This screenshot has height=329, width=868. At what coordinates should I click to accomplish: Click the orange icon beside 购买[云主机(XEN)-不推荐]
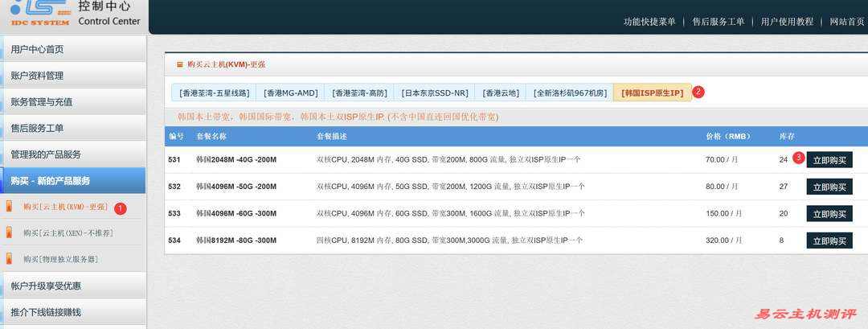coord(9,232)
